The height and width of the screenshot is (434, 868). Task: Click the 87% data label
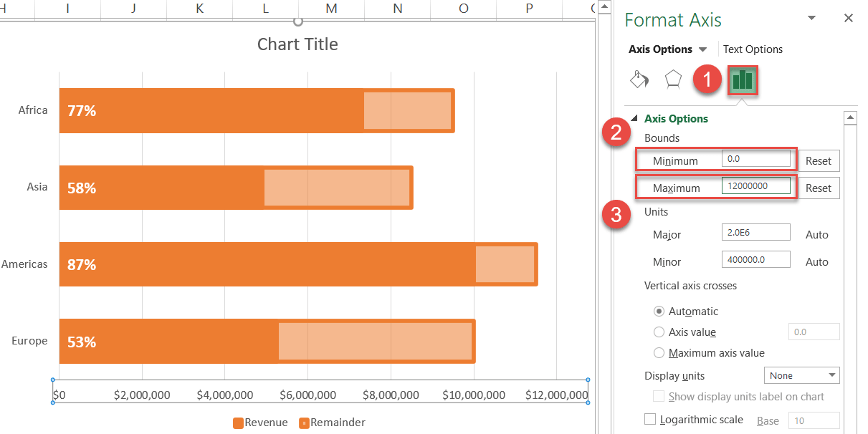pyautogui.click(x=82, y=264)
